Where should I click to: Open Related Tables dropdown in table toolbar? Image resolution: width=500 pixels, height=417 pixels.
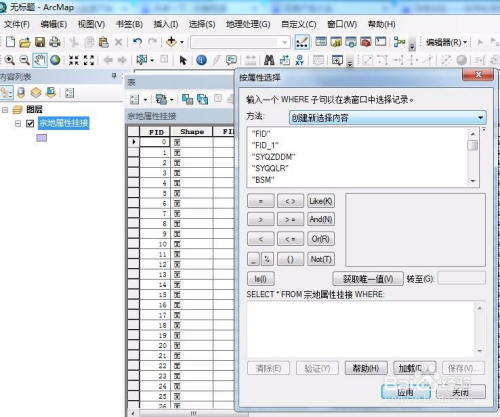point(165,99)
